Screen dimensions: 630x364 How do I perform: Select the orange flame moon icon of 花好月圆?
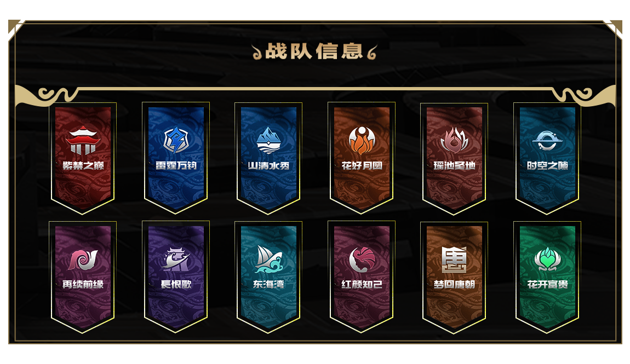point(361,141)
